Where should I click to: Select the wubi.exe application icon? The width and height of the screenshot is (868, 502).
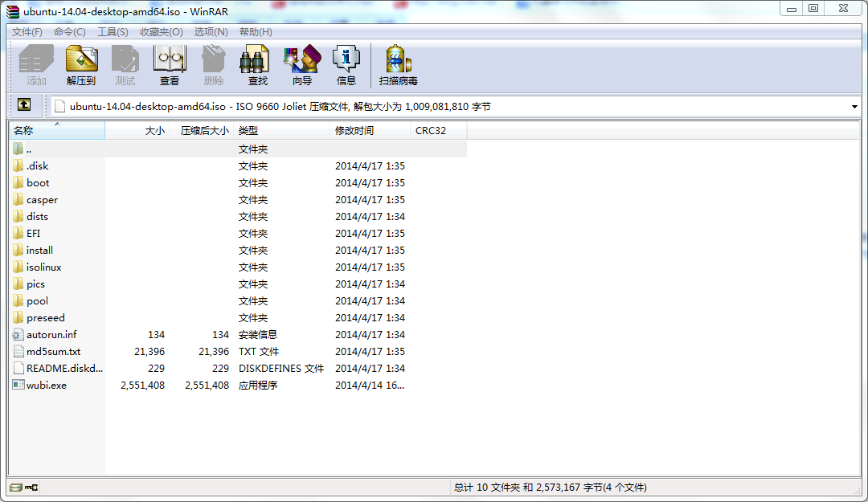click(x=18, y=386)
